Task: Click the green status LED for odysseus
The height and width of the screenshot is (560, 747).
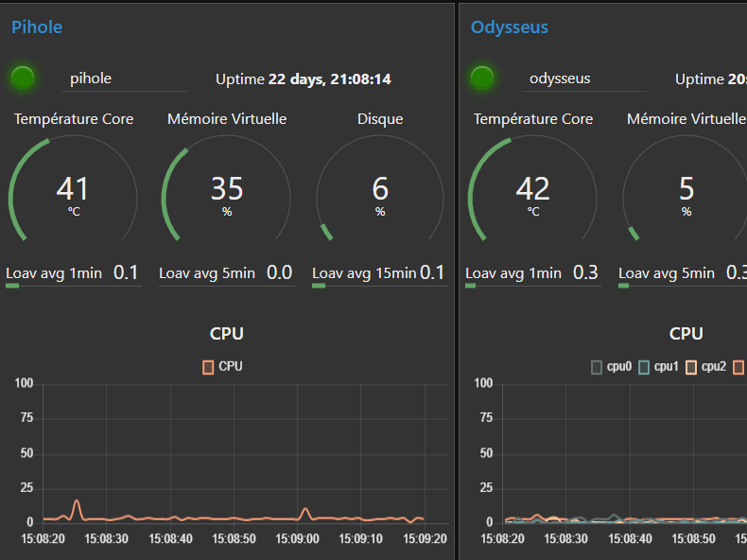Action: tap(481, 78)
